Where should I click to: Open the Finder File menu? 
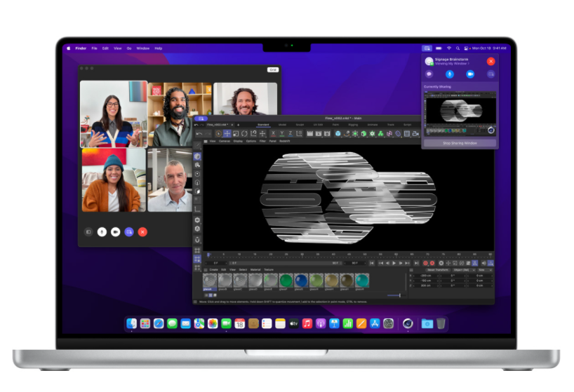[95, 48]
